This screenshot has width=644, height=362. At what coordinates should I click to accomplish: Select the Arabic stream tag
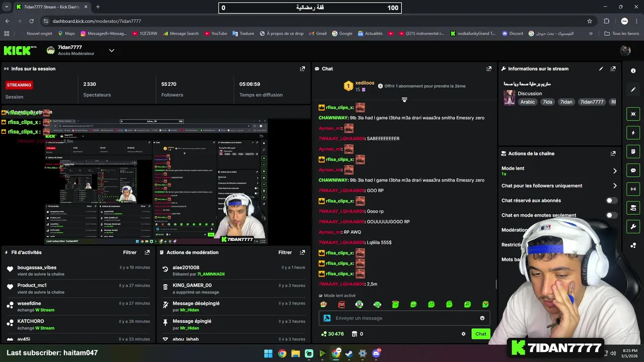click(528, 102)
